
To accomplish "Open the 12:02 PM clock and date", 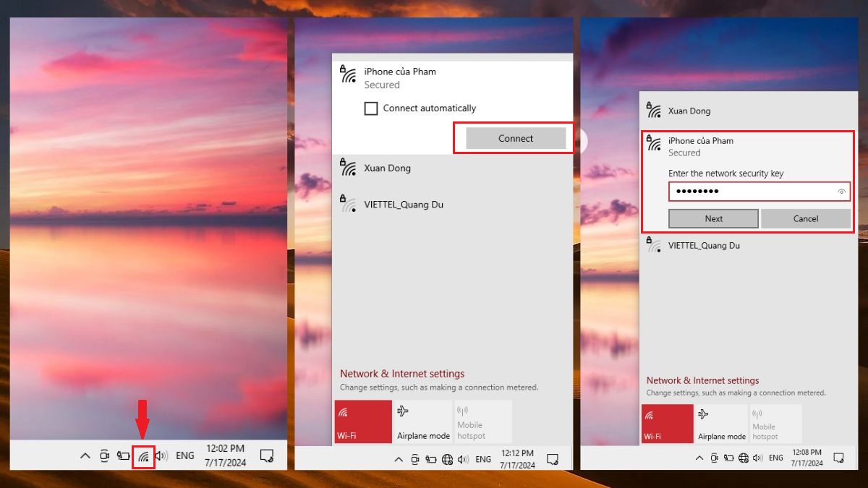I will point(225,455).
